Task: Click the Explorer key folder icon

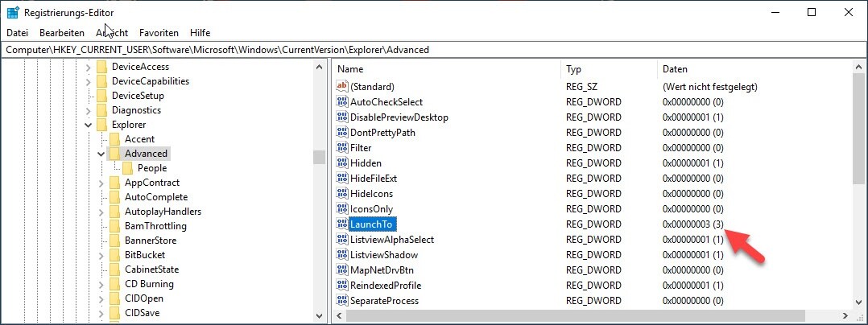Action: (x=102, y=125)
